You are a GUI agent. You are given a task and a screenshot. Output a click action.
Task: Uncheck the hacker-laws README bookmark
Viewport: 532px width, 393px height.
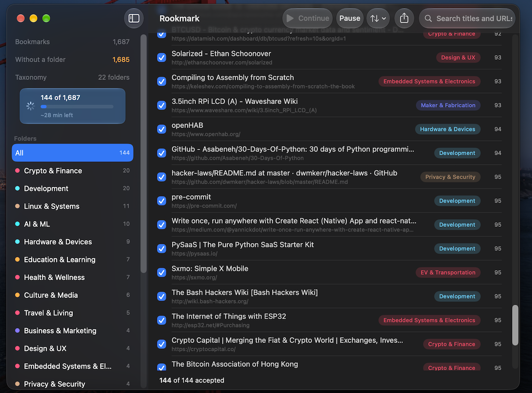(x=162, y=177)
